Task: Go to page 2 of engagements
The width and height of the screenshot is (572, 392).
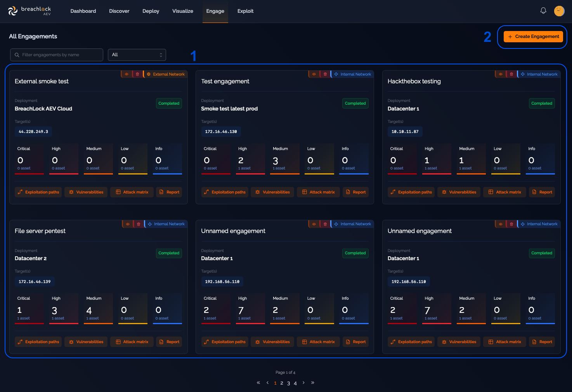Action: [x=282, y=383]
